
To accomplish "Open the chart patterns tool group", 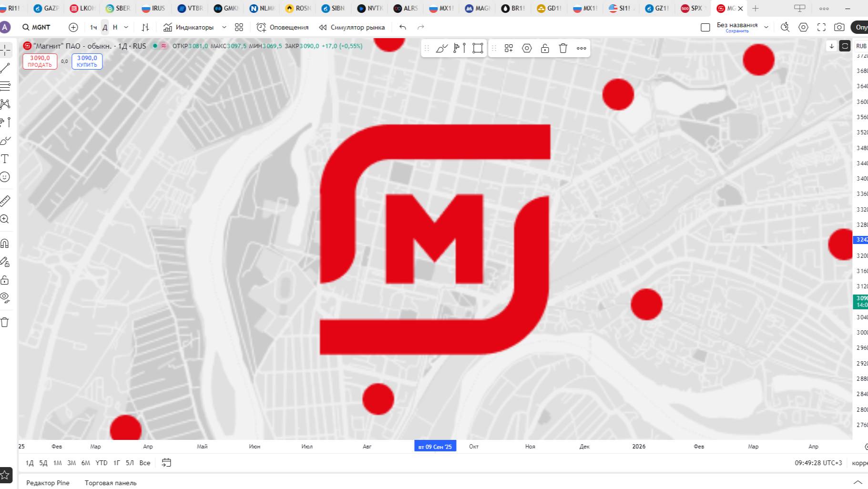I will (x=5, y=104).
